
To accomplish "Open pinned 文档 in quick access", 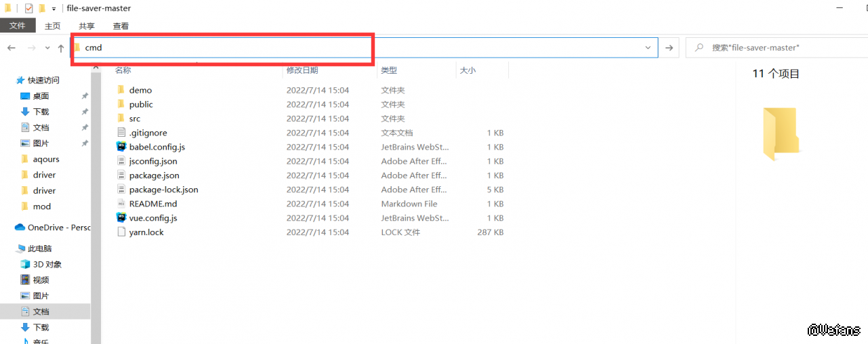I will 41,127.
